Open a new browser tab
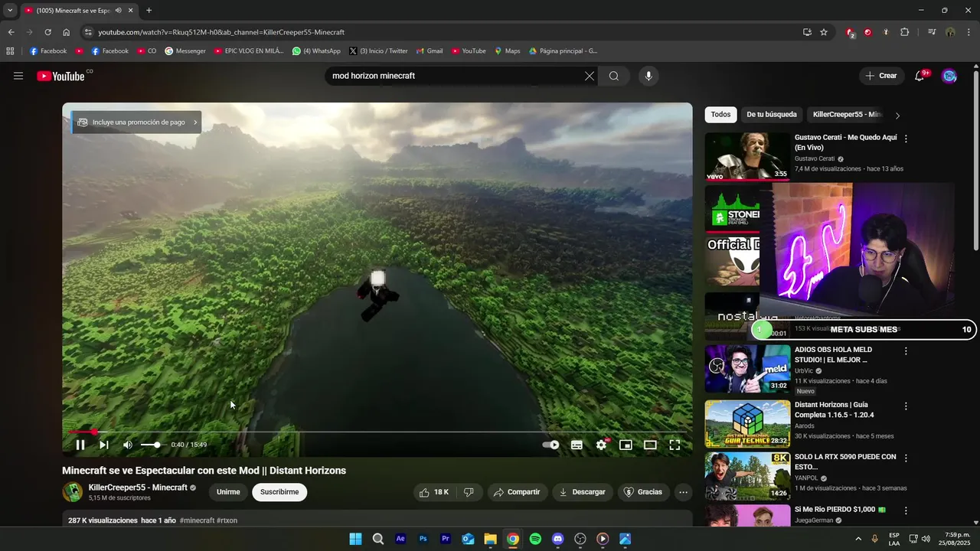This screenshot has width=980, height=551. [x=149, y=11]
